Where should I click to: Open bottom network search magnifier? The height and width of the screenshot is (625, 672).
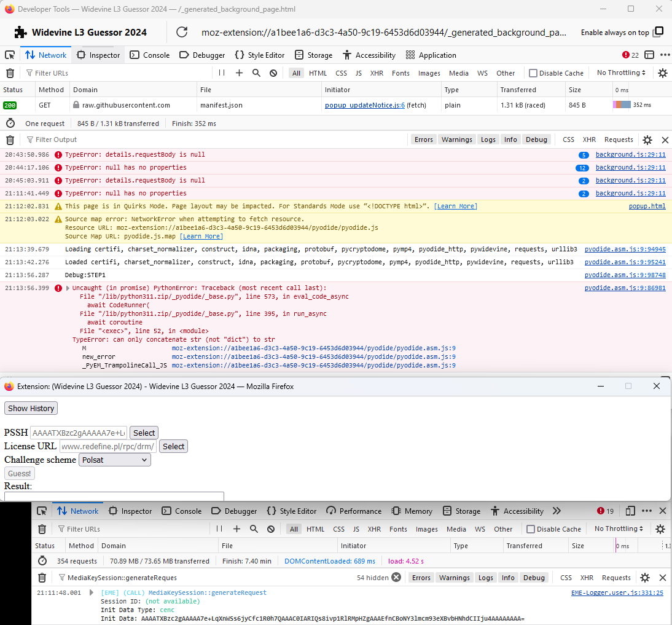coord(254,529)
